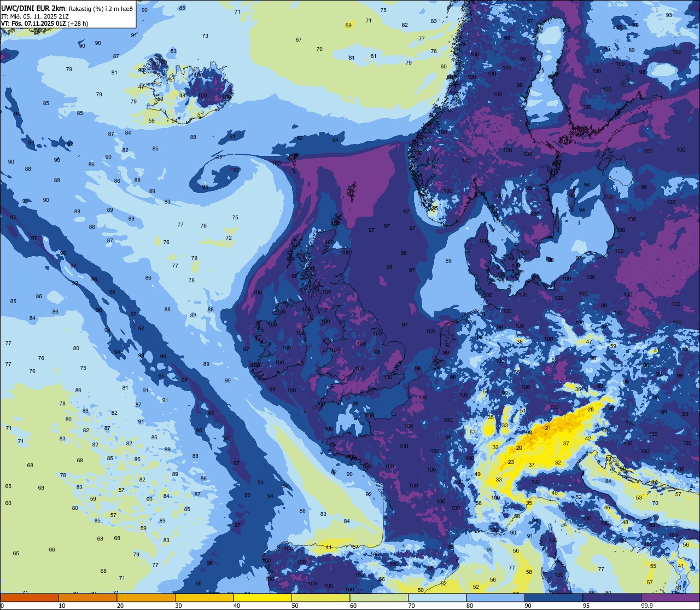Click the VT: Fös. 07.11.2025 01Z valid time
This screenshot has width=700, height=610.
coord(33,23)
